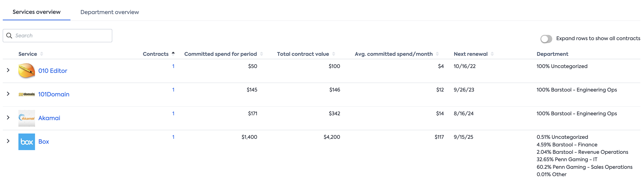Screen dimensions: 644x178
Task: Select the Services overview tab
Action: (x=36, y=12)
